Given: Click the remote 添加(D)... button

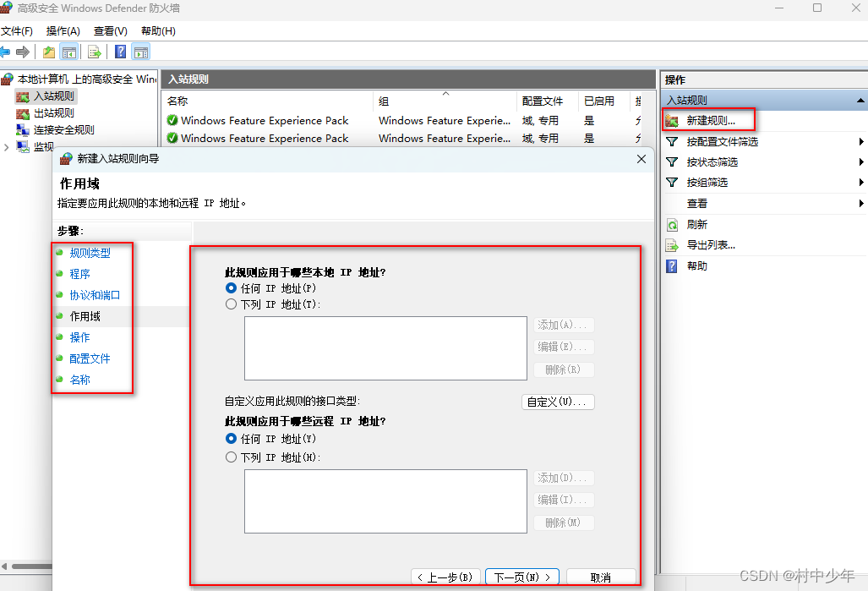Looking at the screenshot, I should point(564,478).
